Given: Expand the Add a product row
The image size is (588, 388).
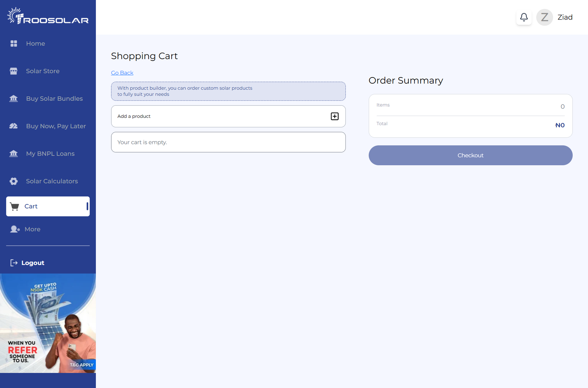Looking at the screenshot, I should tap(228, 116).
